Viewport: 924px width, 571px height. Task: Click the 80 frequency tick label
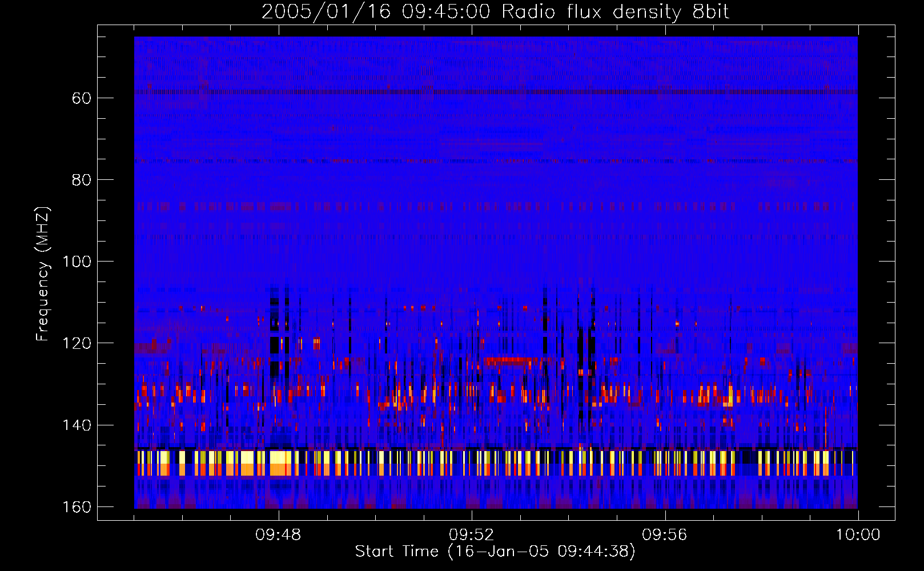pos(82,180)
